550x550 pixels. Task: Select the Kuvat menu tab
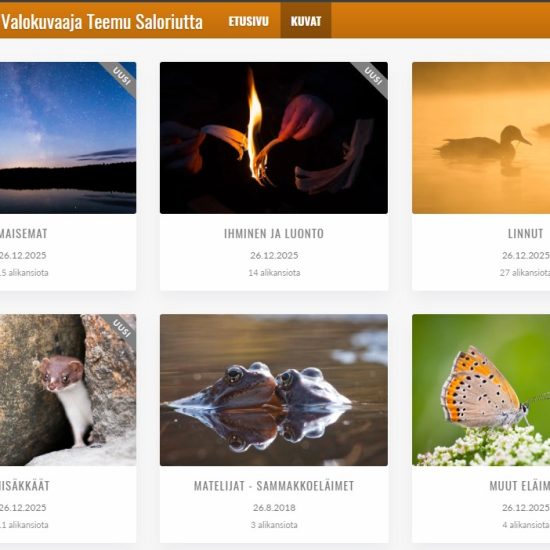[306, 21]
